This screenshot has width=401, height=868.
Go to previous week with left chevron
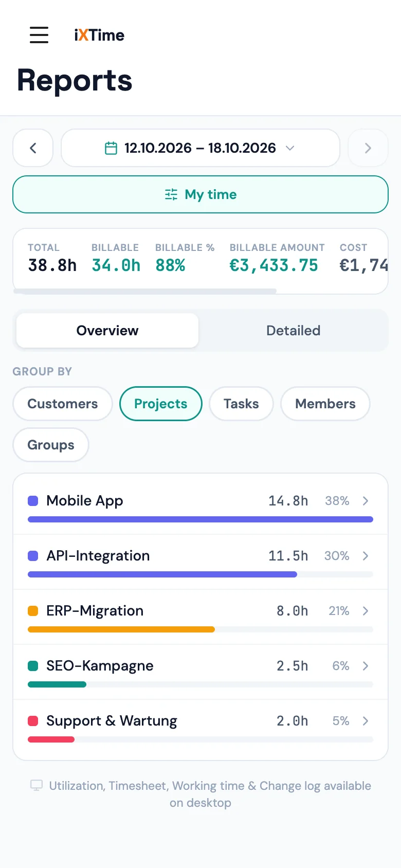pyautogui.click(x=33, y=148)
